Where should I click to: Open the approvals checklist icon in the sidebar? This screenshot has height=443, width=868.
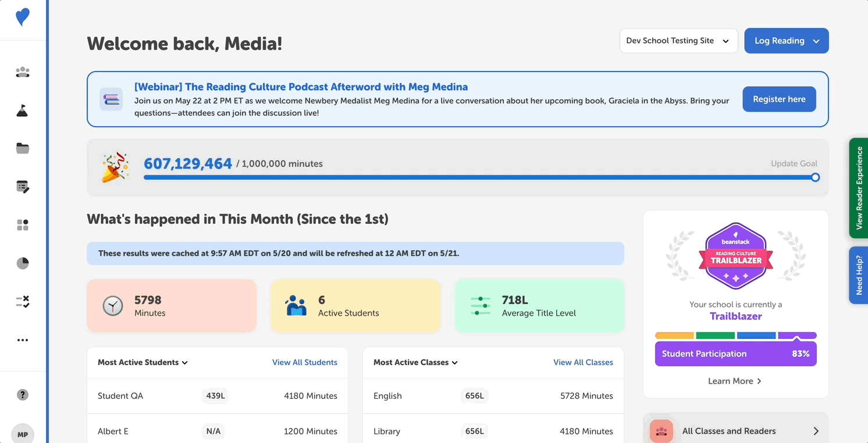pos(22,301)
